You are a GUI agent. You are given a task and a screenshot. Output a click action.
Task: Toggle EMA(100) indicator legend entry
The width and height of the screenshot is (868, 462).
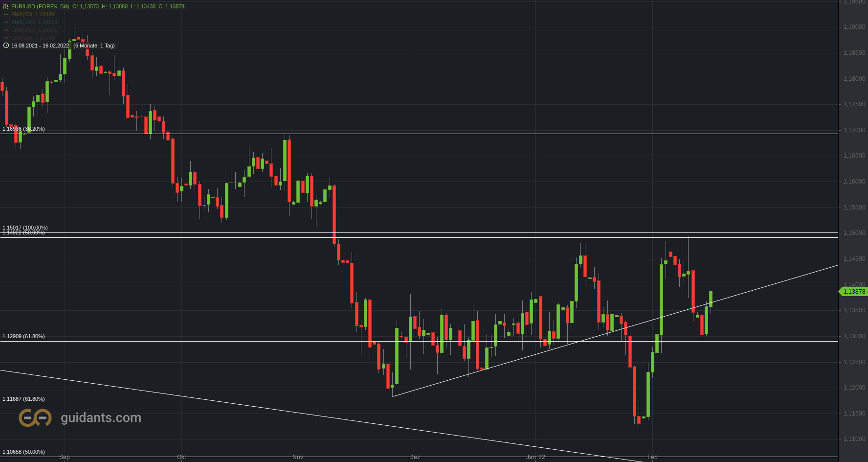pos(34,22)
